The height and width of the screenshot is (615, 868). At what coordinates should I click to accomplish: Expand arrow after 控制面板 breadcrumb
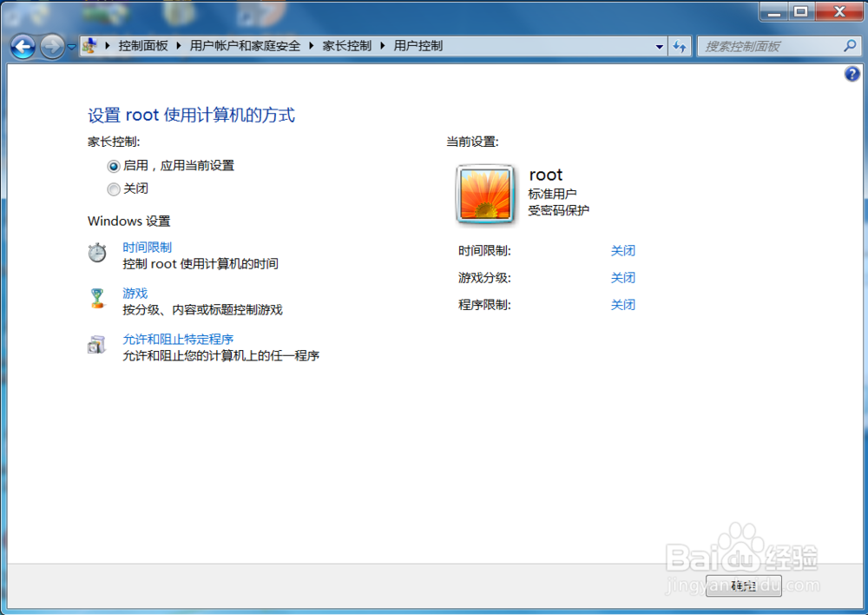[x=179, y=46]
